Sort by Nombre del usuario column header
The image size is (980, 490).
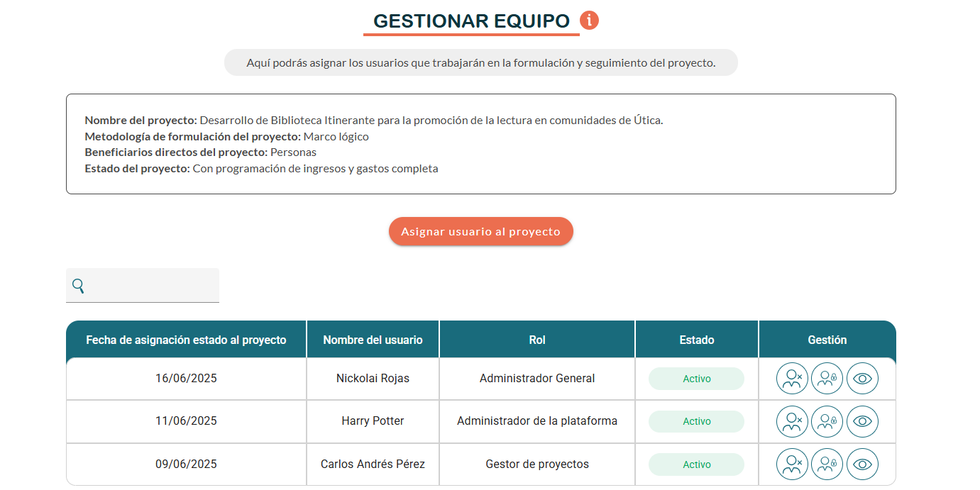click(x=373, y=340)
